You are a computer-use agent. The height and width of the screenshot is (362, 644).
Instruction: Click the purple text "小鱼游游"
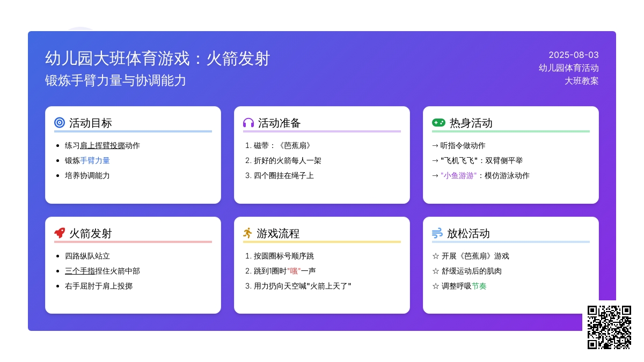click(x=459, y=175)
